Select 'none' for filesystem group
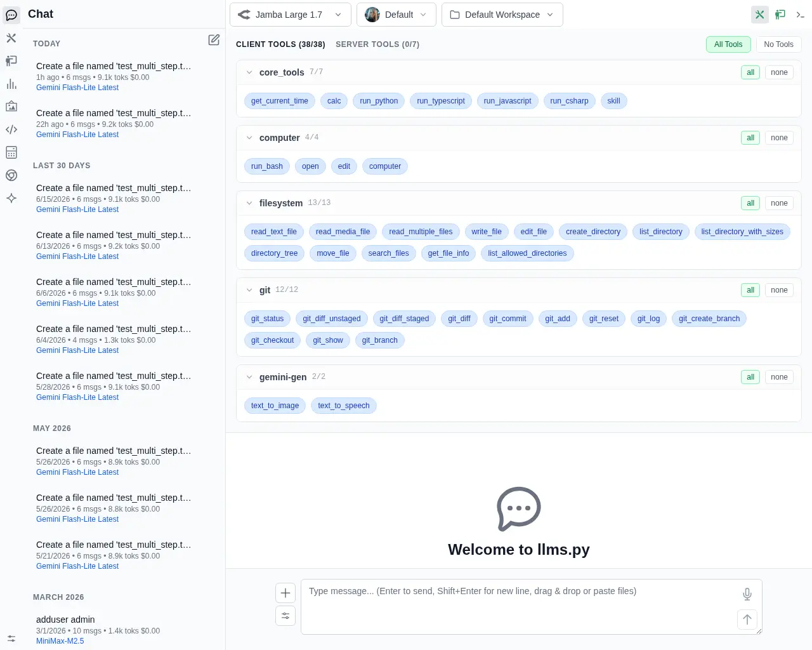This screenshot has height=650, width=812. [x=779, y=203]
